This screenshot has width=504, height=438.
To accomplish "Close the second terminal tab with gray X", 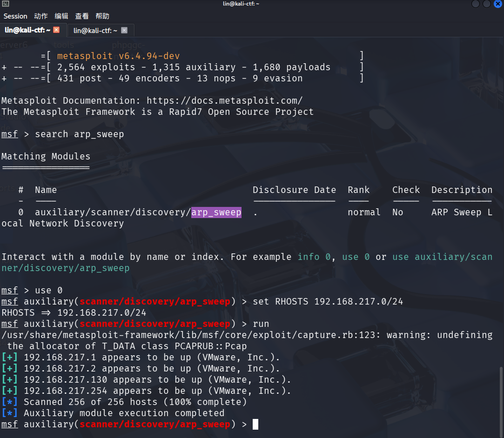I will coord(124,30).
